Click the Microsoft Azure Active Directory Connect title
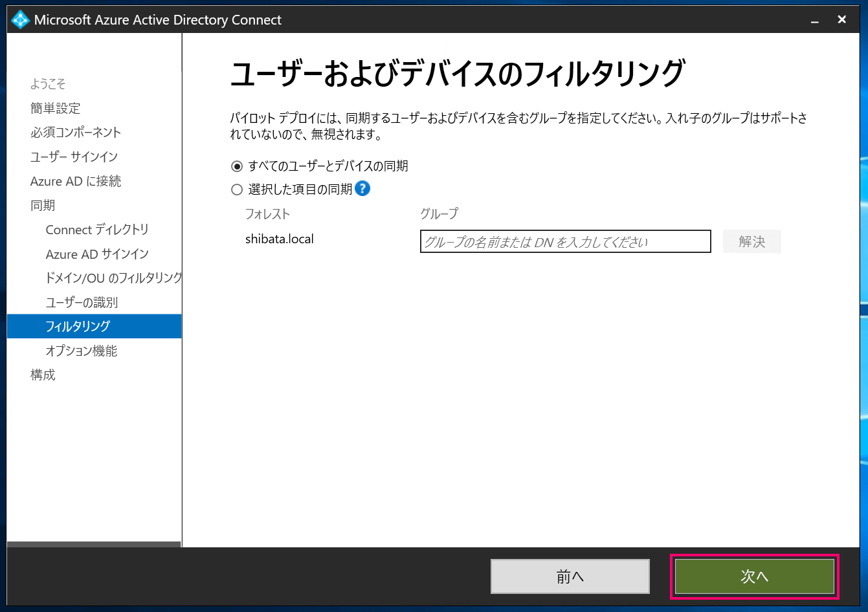Viewport: 868px width, 612px height. 158,20
